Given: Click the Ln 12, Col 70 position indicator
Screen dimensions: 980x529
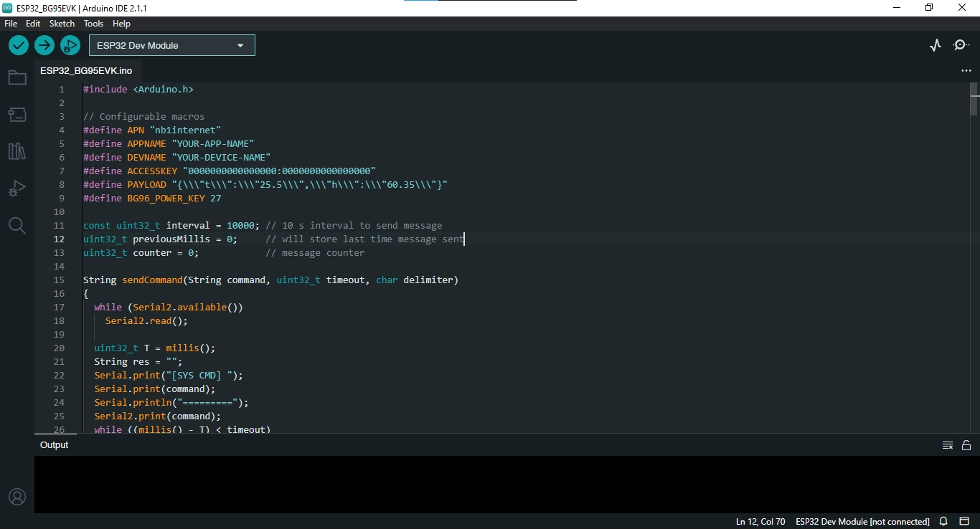Looking at the screenshot, I should [x=760, y=521].
